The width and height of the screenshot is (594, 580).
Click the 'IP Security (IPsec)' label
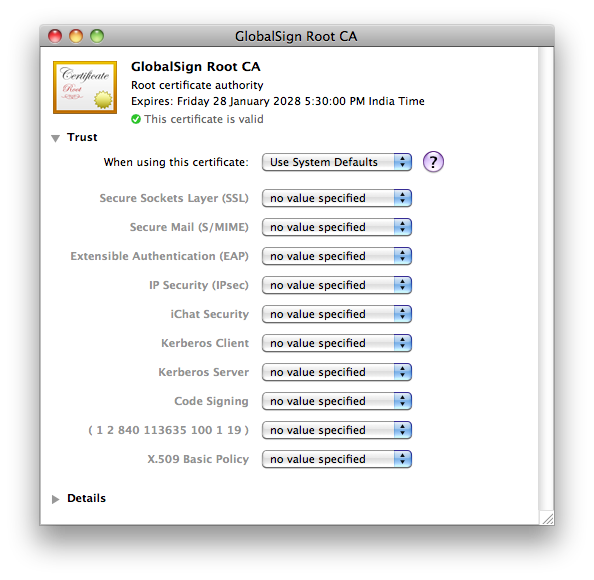199,285
